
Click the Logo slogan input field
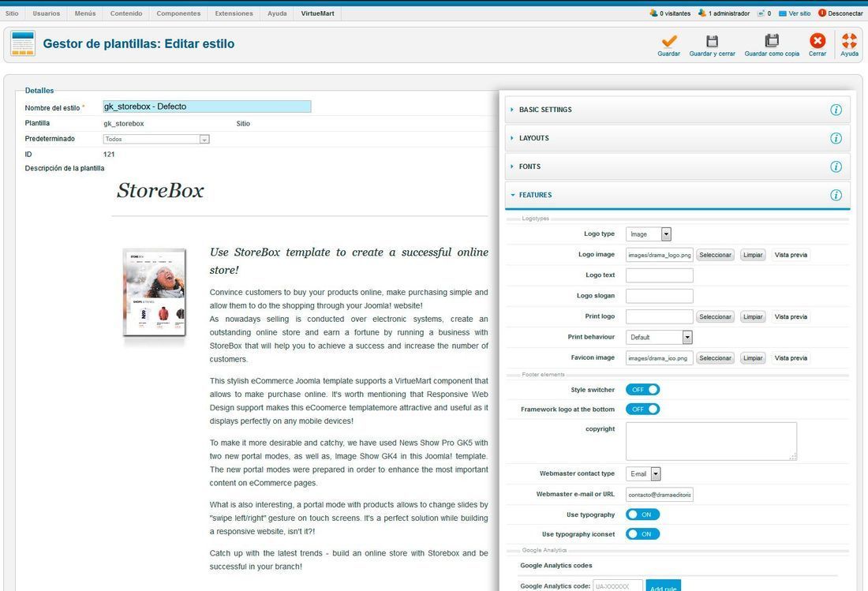click(x=660, y=296)
